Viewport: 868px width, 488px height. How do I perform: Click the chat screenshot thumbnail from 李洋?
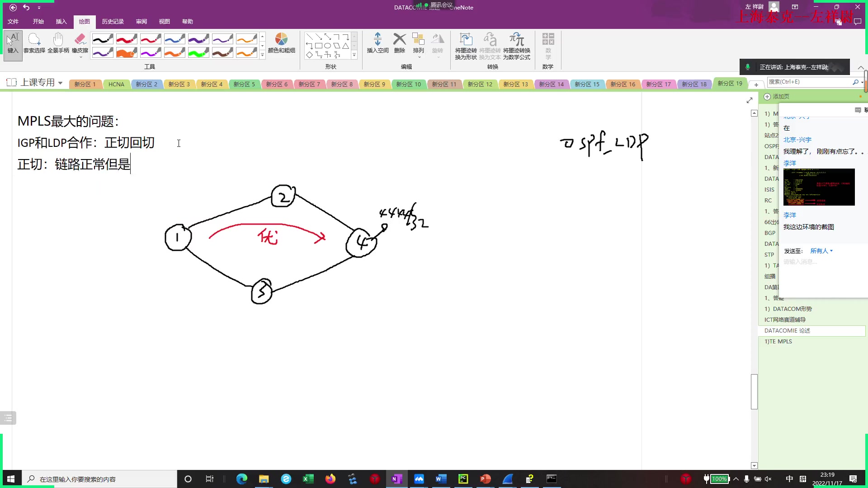click(819, 187)
